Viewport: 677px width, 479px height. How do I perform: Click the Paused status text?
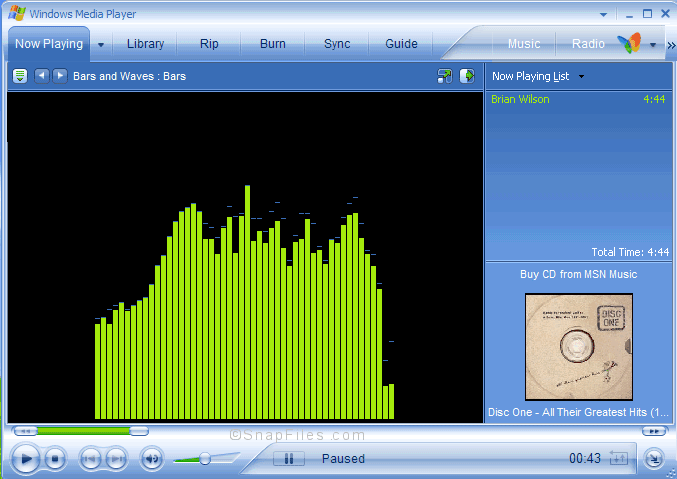[x=343, y=459]
